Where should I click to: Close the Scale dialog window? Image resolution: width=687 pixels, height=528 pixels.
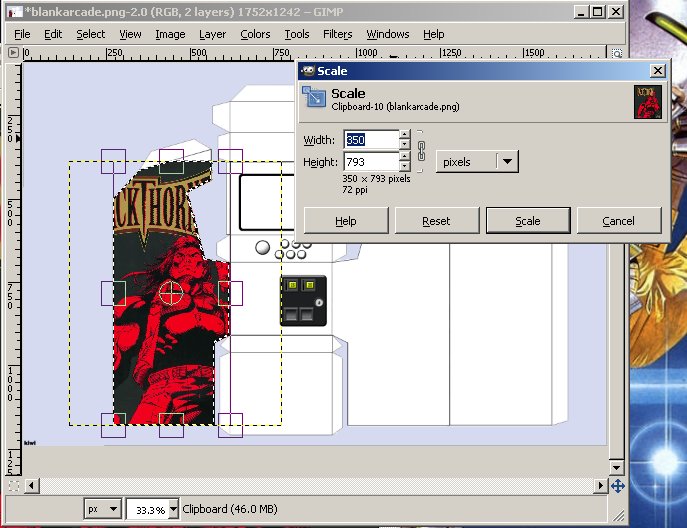point(658,71)
